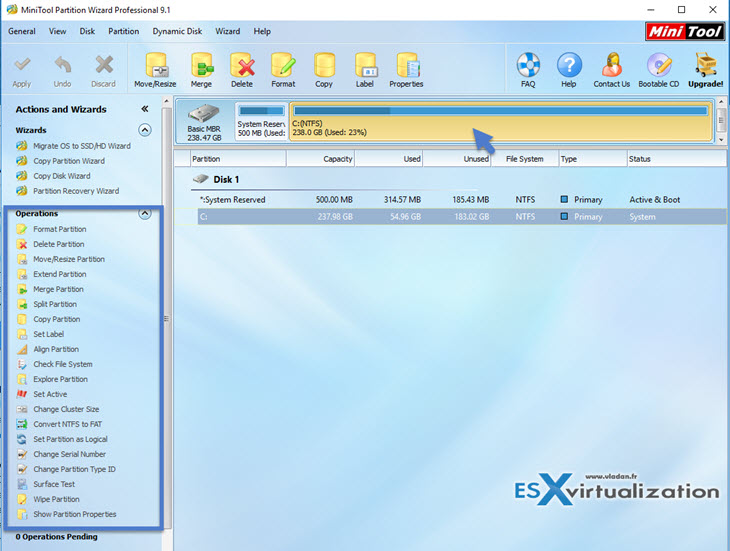Viewport: 730px width, 551px height.
Task: Open the General menu
Action: coord(22,31)
